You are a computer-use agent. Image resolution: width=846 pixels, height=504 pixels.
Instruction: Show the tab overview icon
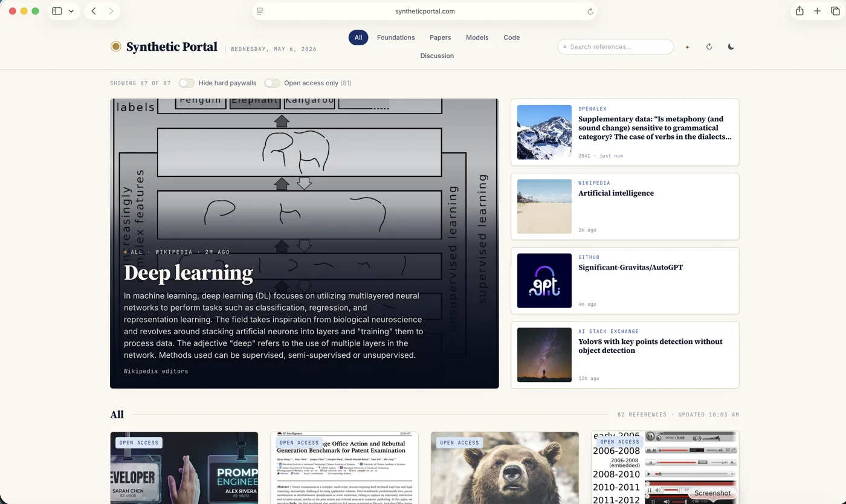point(835,11)
